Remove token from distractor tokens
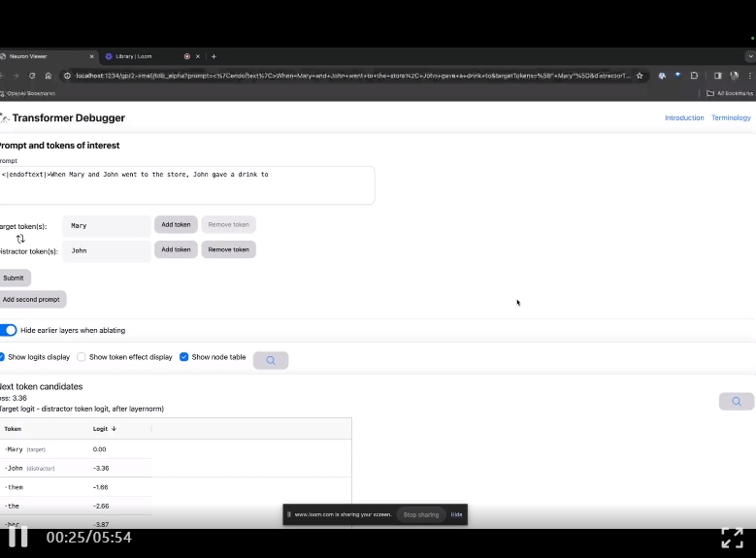756x558 pixels. pos(228,249)
